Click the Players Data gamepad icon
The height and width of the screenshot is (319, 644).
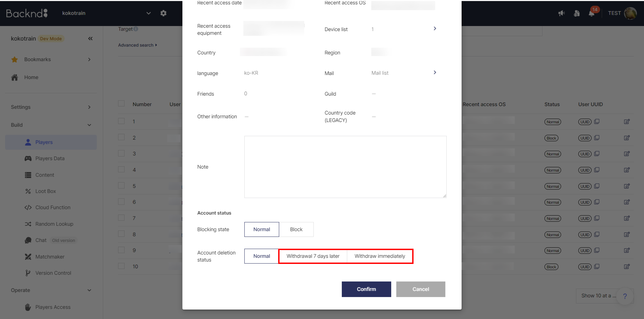tap(28, 158)
